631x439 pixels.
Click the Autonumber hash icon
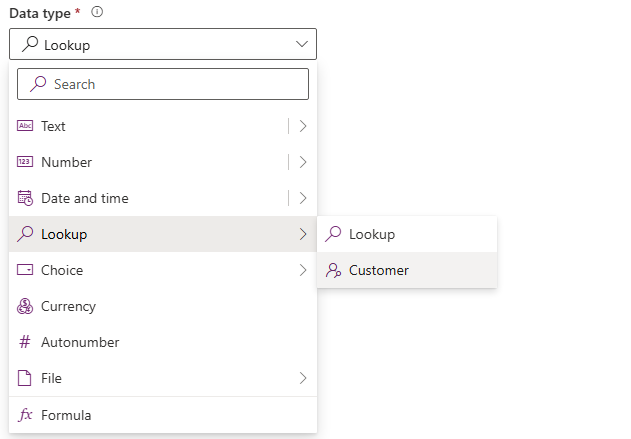pos(26,342)
